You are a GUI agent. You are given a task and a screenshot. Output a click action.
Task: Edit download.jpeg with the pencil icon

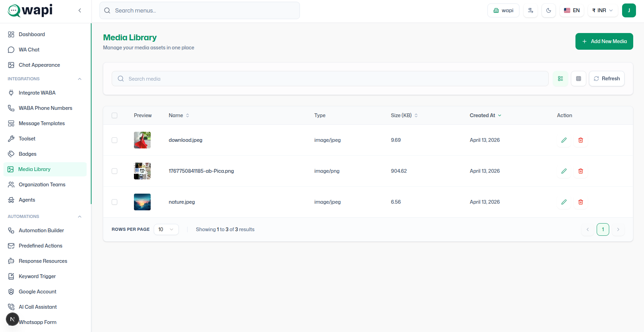[x=564, y=140]
